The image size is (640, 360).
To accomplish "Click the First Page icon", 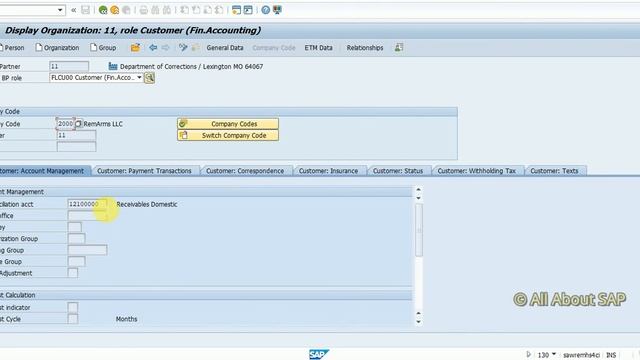I will [184, 10].
